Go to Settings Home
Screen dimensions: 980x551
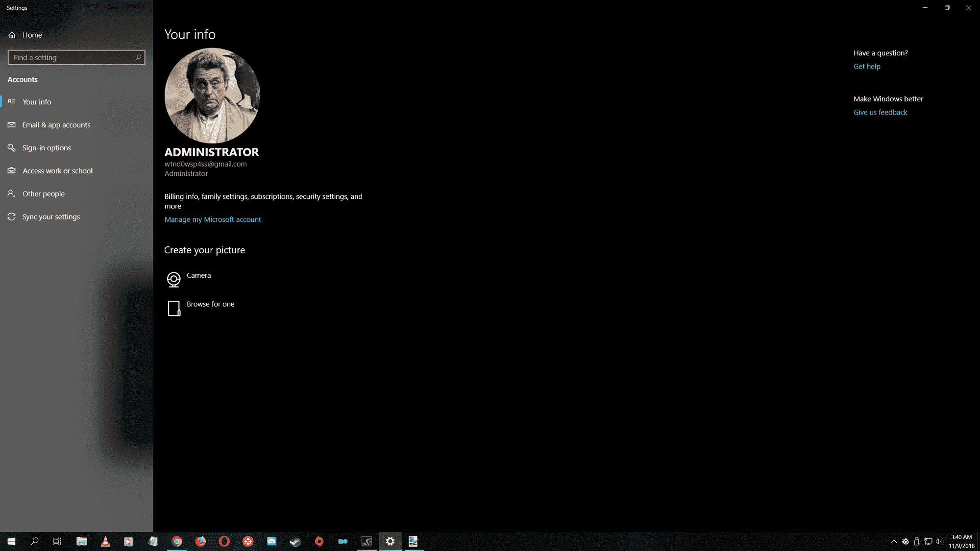[25, 35]
